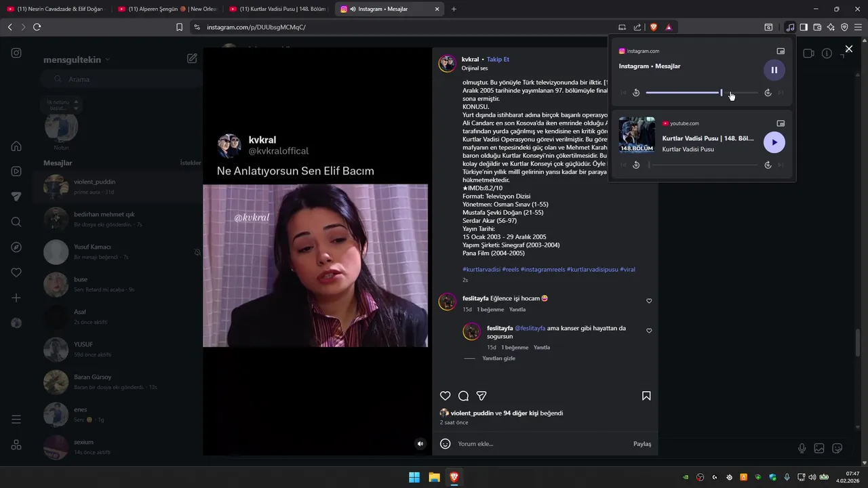This screenshot has height=488, width=868.
Task: Click the Brave Shields lion icon
Action: coord(654,27)
